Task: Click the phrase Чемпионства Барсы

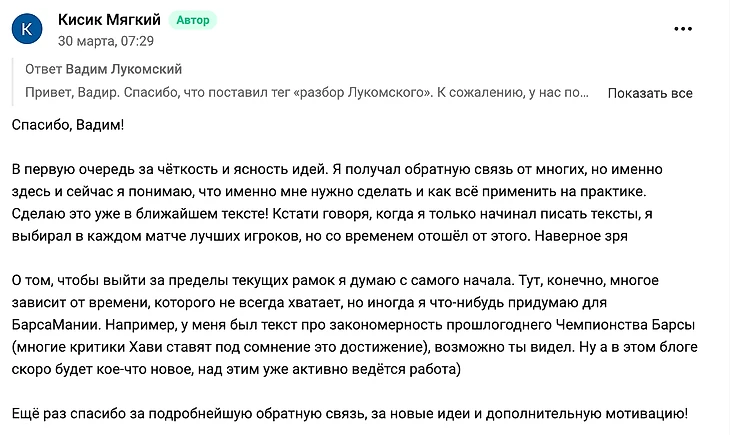Action: pyautogui.click(x=625, y=325)
